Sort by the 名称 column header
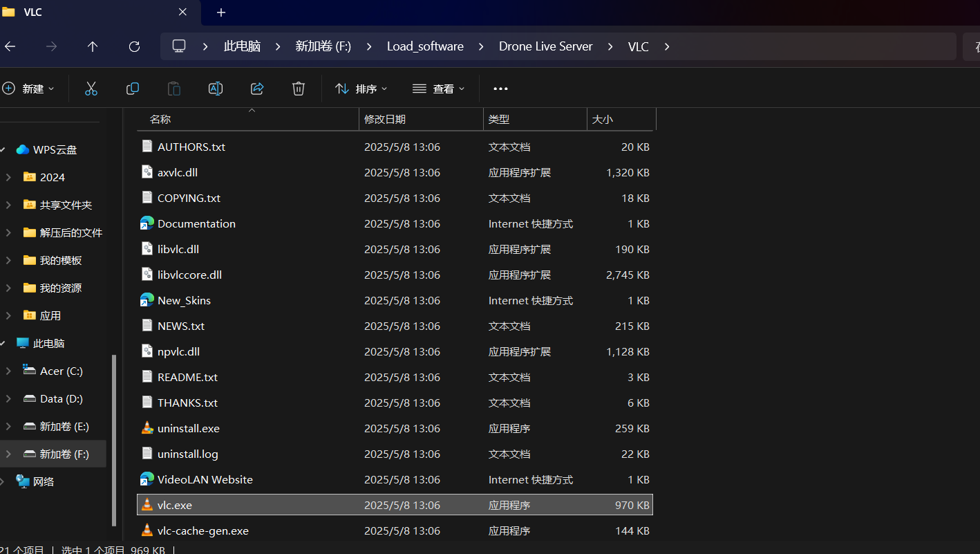Viewport: 980px width, 554px height. coord(249,119)
